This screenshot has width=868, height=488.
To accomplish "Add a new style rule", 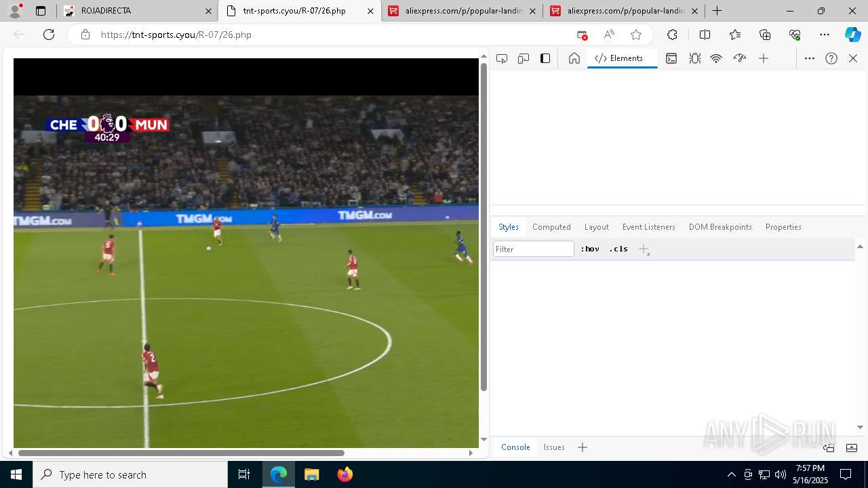I will [x=644, y=249].
